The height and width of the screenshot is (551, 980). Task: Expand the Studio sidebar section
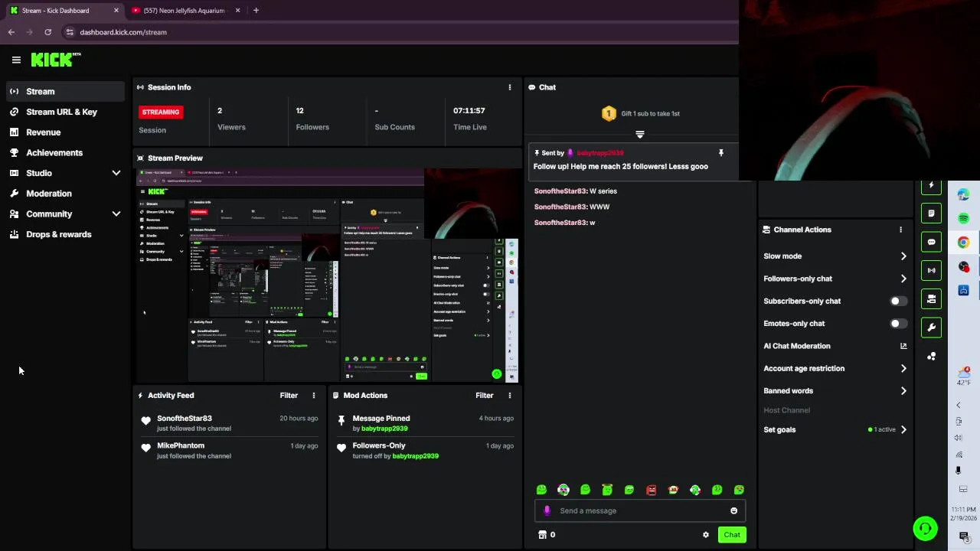point(116,173)
